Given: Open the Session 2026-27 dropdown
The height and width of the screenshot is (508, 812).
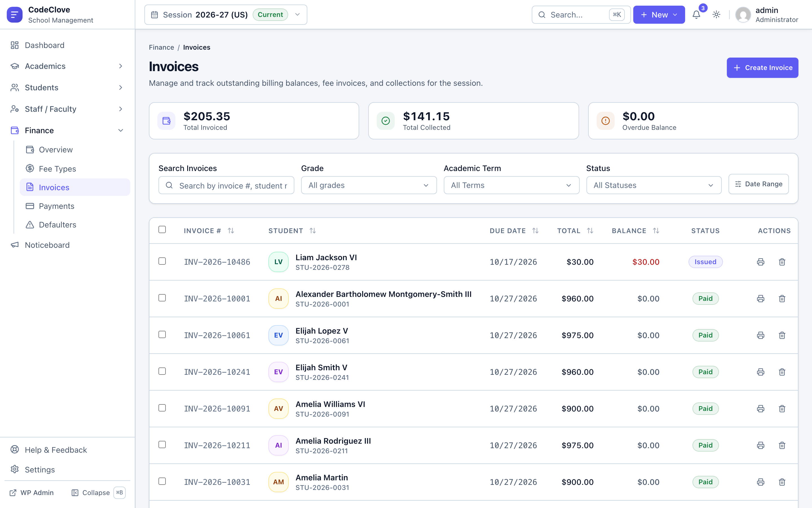Looking at the screenshot, I should [x=226, y=14].
